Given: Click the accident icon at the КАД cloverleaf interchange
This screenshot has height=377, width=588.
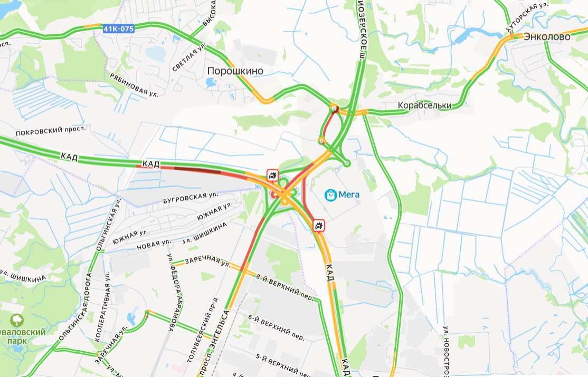Looking at the screenshot, I should pos(273,175).
